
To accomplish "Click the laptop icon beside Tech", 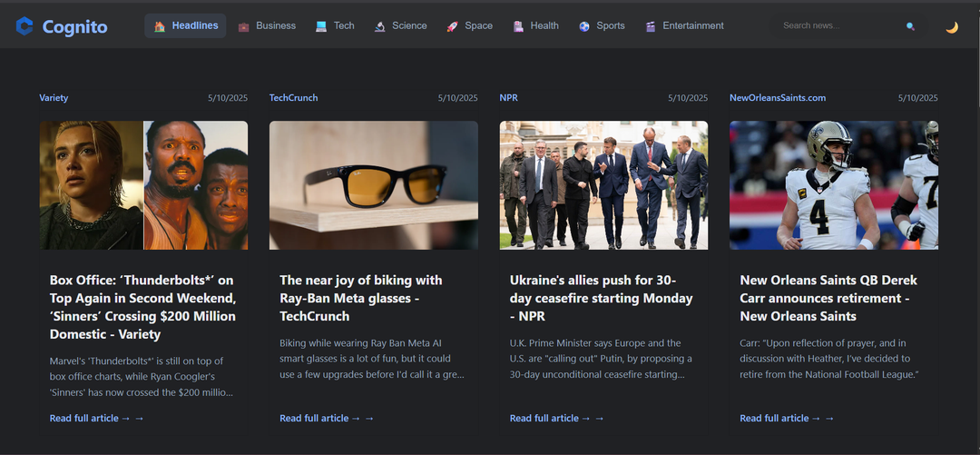I will click(321, 26).
